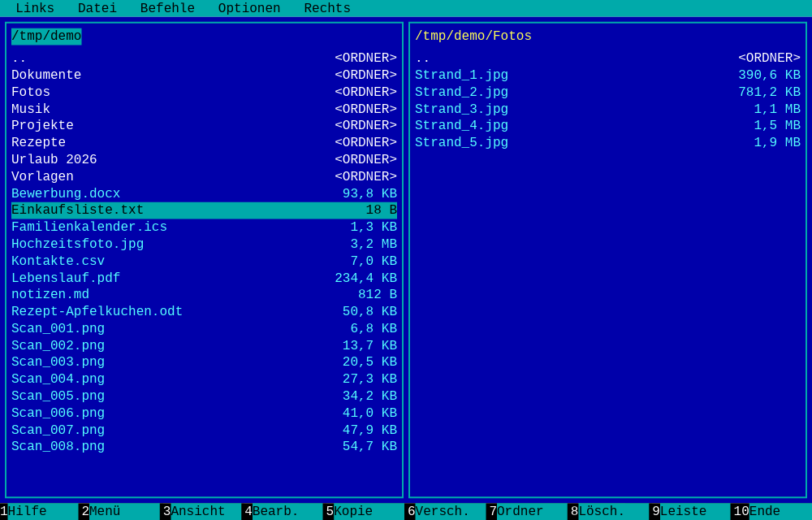Open the Rechts menu

(x=327, y=8)
